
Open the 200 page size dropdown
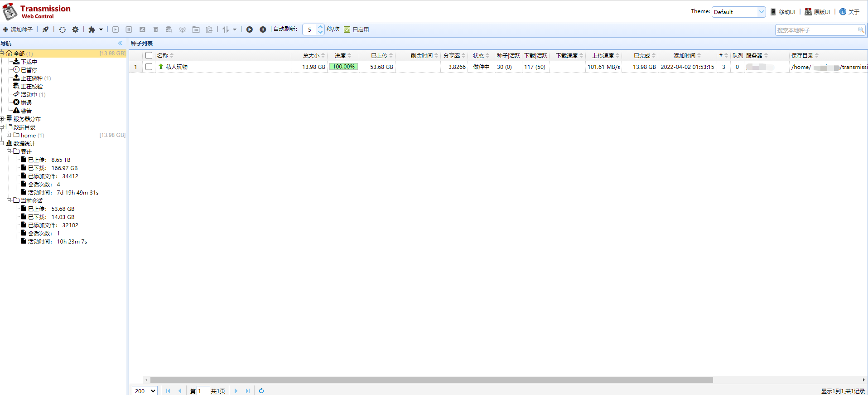145,391
